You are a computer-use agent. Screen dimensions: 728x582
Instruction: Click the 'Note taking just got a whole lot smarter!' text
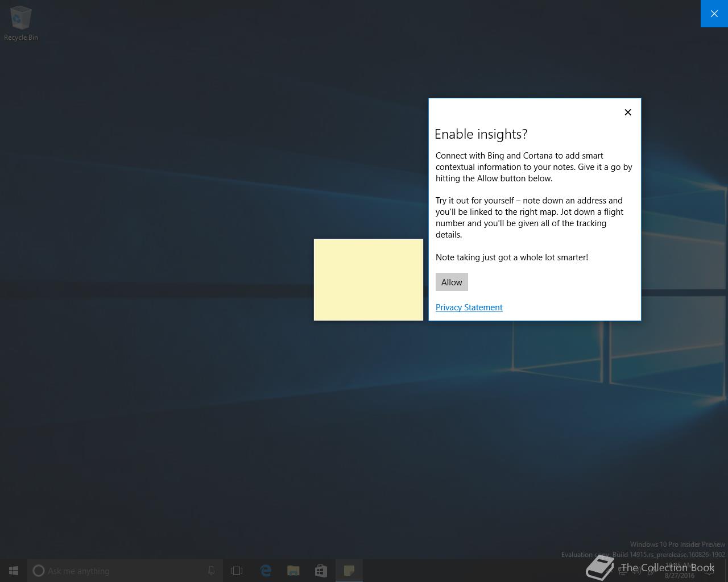pos(512,257)
